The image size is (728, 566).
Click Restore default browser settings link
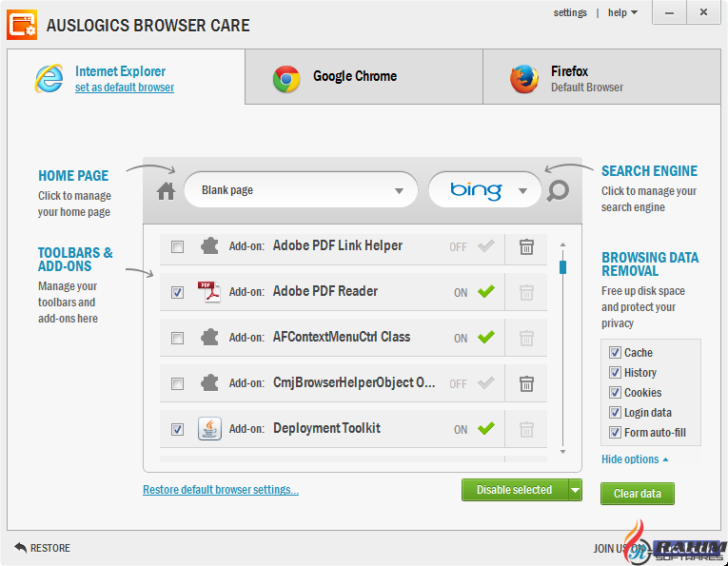(221, 490)
